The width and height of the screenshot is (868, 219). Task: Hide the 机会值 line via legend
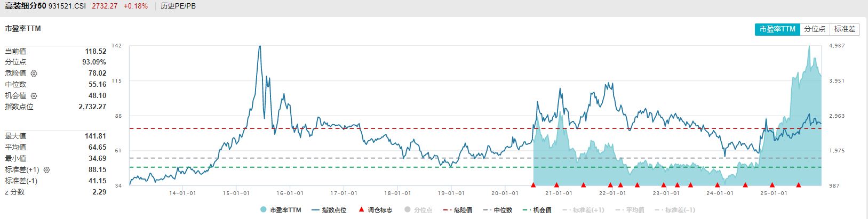pyautogui.click(x=537, y=210)
